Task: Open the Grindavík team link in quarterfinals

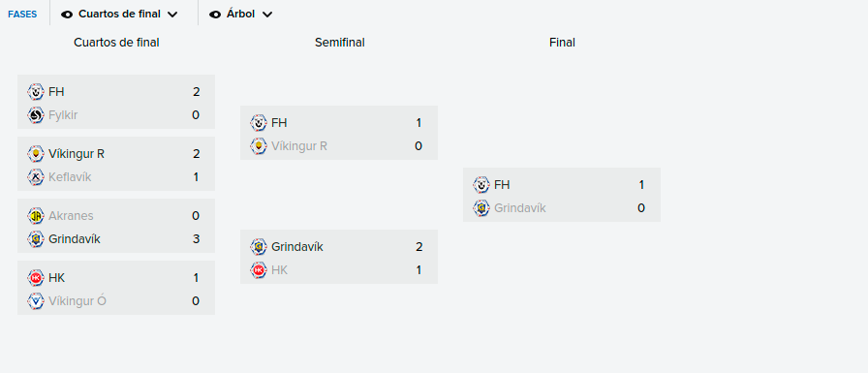Action: [75, 239]
